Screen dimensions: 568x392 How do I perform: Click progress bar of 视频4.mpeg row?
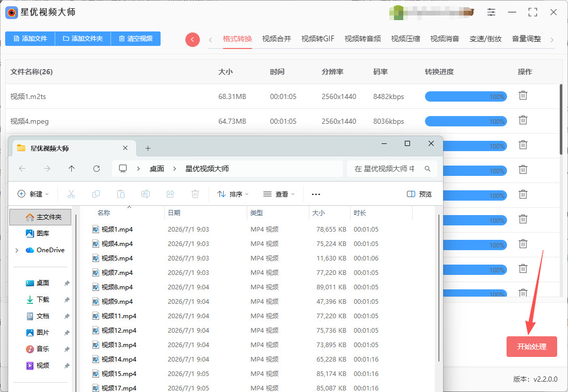(465, 121)
